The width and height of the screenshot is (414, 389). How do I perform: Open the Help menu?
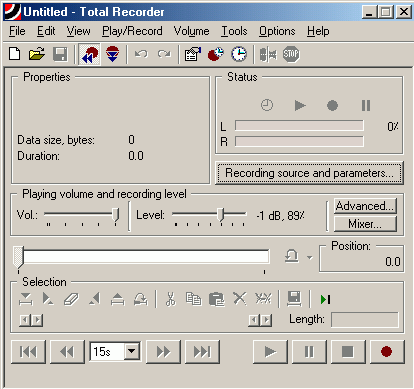(x=318, y=31)
